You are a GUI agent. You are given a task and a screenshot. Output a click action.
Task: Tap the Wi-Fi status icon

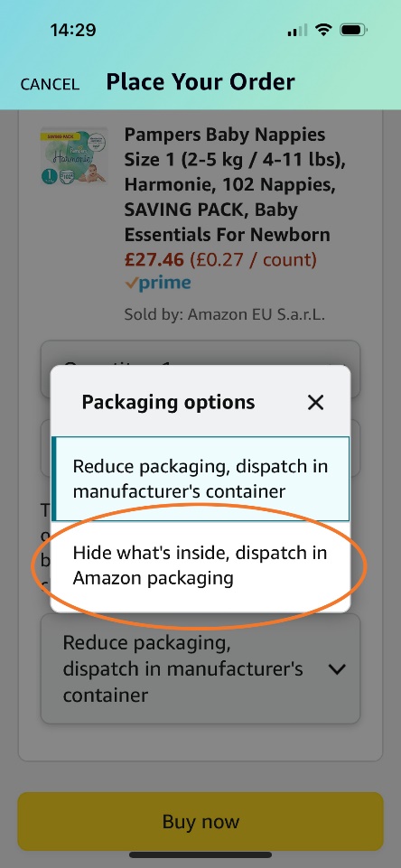[x=323, y=30]
